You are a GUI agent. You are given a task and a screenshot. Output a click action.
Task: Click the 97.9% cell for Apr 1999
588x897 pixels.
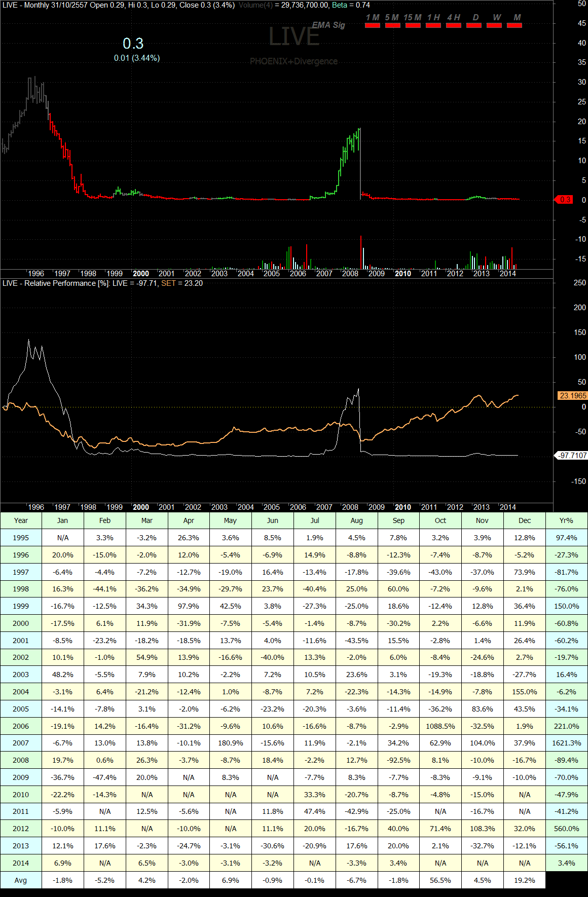click(x=189, y=606)
